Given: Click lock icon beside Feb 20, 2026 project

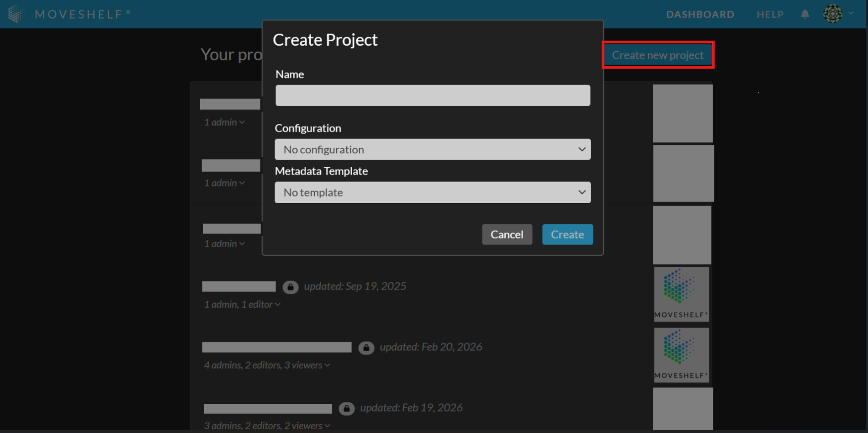Looking at the screenshot, I should tap(366, 348).
